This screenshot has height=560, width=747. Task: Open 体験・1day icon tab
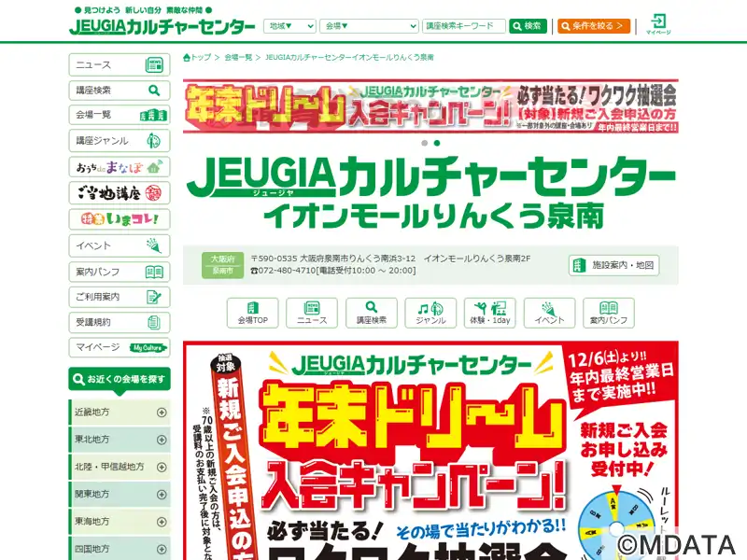click(489, 313)
